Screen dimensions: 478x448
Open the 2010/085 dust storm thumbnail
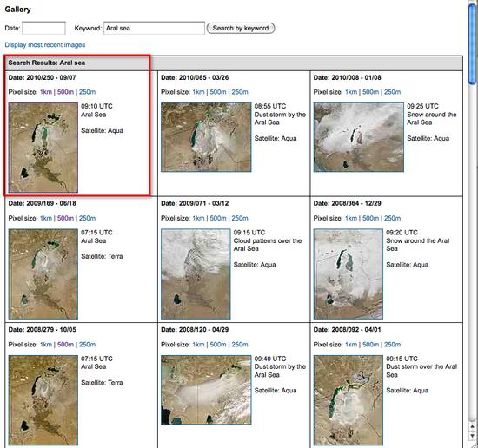tap(206, 137)
